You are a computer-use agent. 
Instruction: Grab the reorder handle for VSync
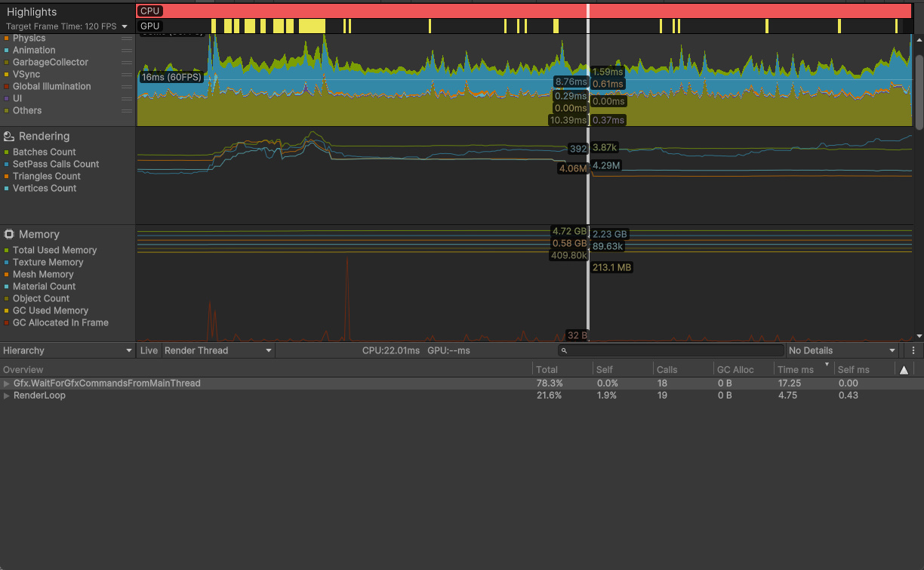click(127, 75)
